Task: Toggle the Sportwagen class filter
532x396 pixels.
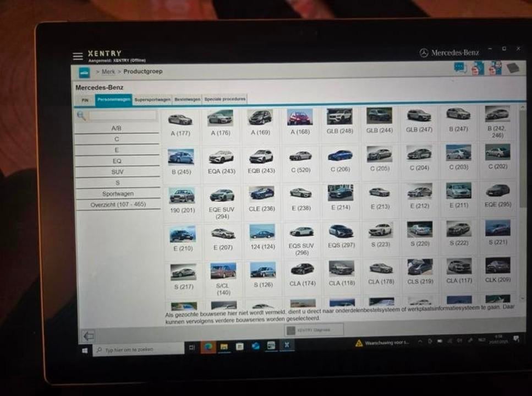Action: click(117, 193)
